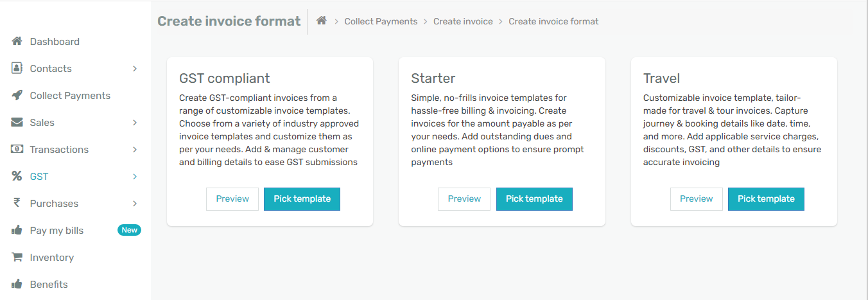The width and height of the screenshot is (868, 300).
Task: Click the Sales envelope icon
Action: [17, 123]
